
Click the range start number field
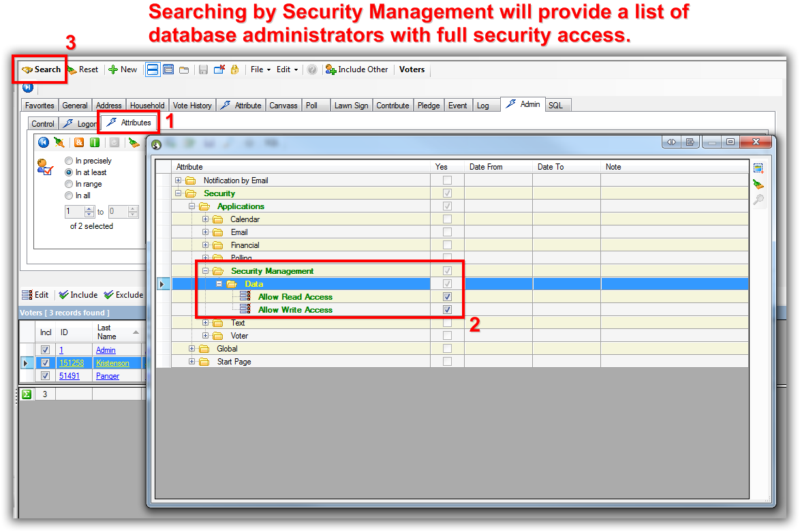75,212
